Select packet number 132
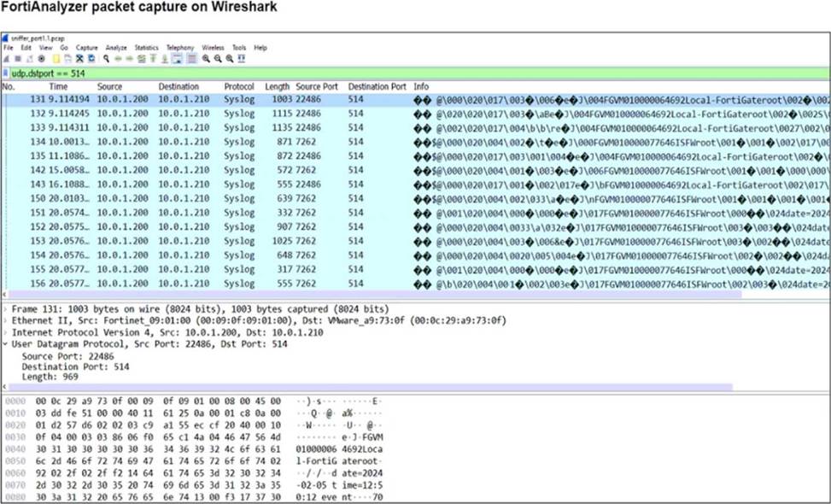The width and height of the screenshot is (831, 504). tap(415, 114)
